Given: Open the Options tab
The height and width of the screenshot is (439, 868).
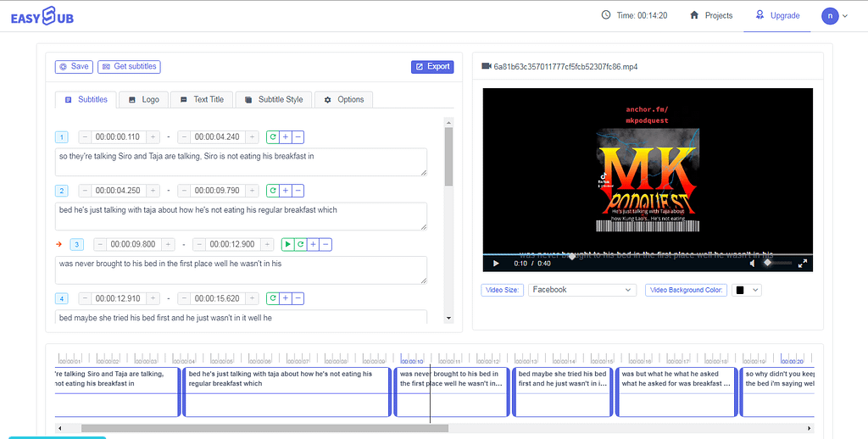Looking at the screenshot, I should pyautogui.click(x=344, y=100).
